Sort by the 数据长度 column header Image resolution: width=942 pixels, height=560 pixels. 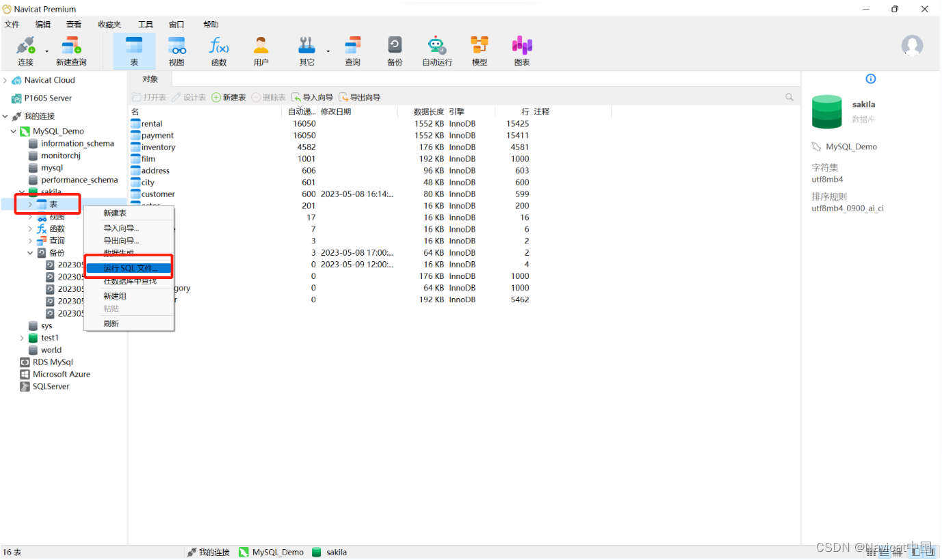coord(428,111)
